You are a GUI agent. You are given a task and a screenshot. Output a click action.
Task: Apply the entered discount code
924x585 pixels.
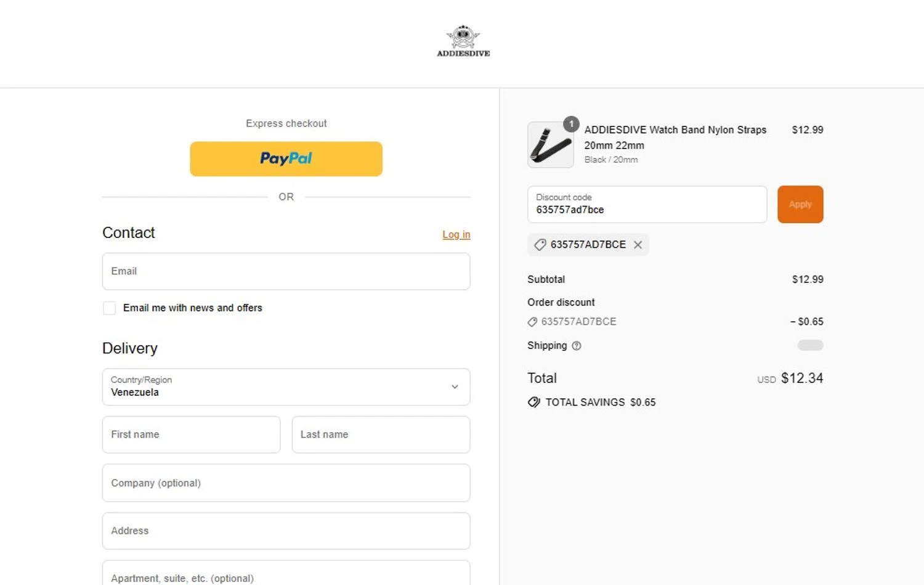click(x=800, y=205)
